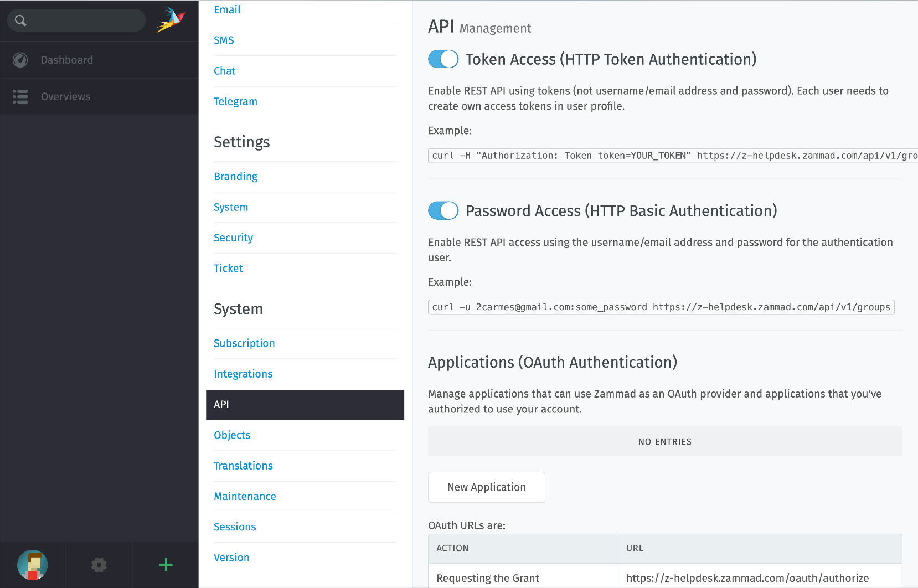Turn off Password Access toggle
Image resolution: width=918 pixels, height=588 pixels.
pos(443,210)
